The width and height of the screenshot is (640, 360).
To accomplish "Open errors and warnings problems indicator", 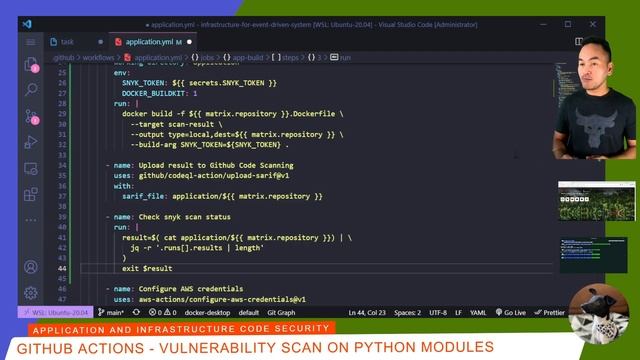I will (162, 312).
